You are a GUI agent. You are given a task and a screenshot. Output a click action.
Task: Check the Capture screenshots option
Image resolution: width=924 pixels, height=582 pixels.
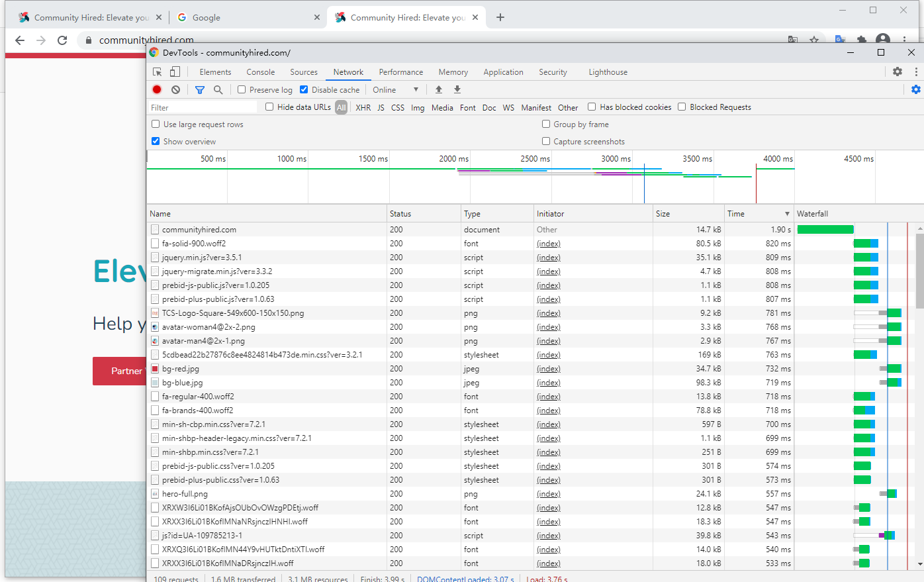(x=546, y=141)
